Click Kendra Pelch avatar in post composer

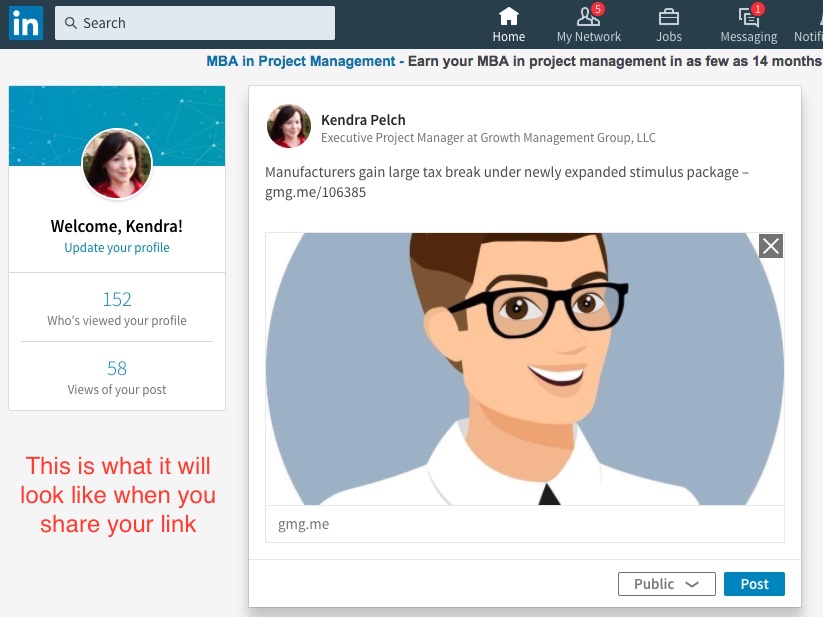[x=289, y=126]
